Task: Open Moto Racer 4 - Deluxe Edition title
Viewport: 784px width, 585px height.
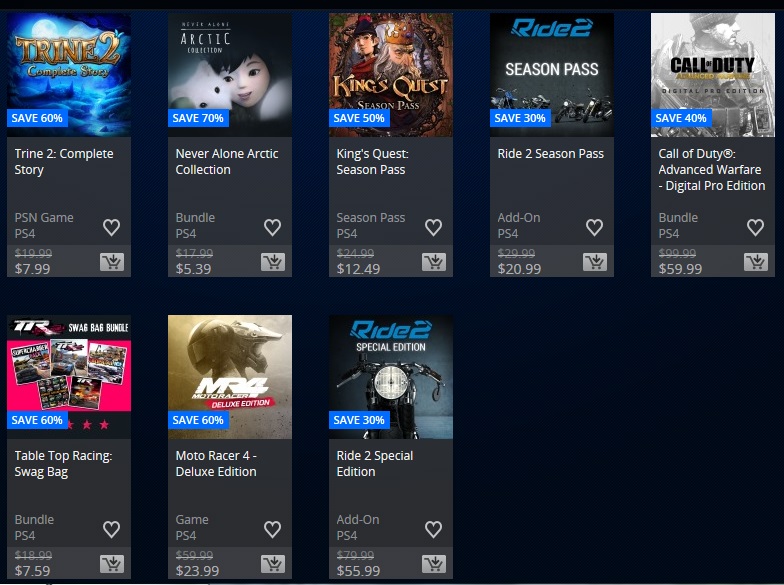Action: [216, 464]
